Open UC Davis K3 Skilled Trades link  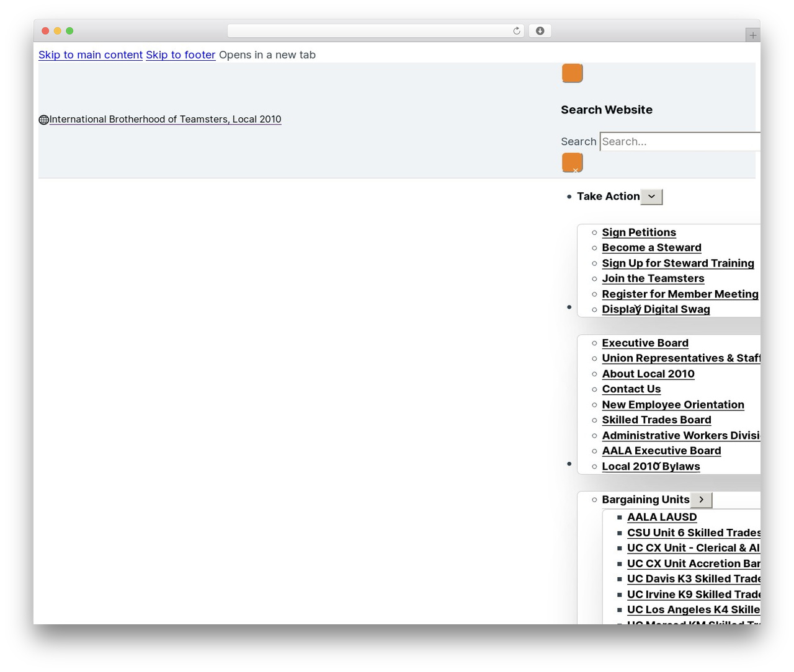click(x=694, y=578)
